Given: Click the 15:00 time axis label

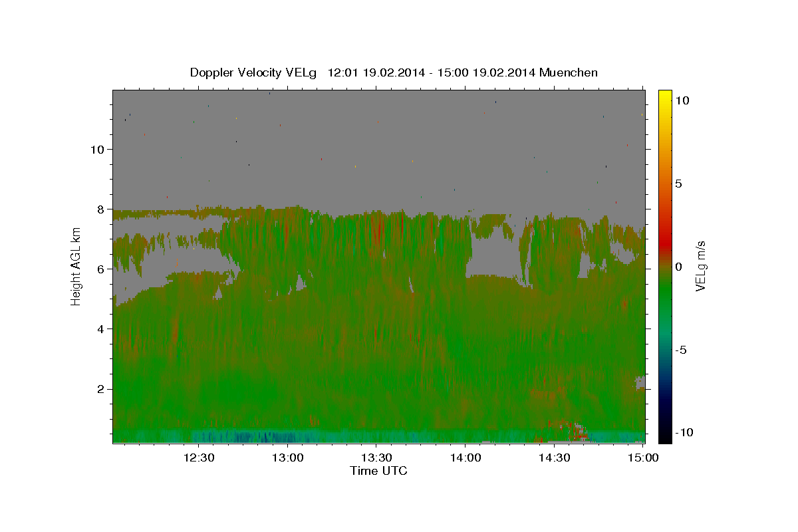Looking at the screenshot, I should [x=643, y=457].
